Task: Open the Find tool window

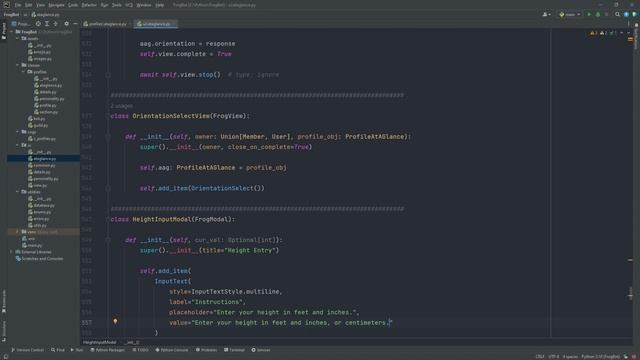Action: [x=58, y=350]
